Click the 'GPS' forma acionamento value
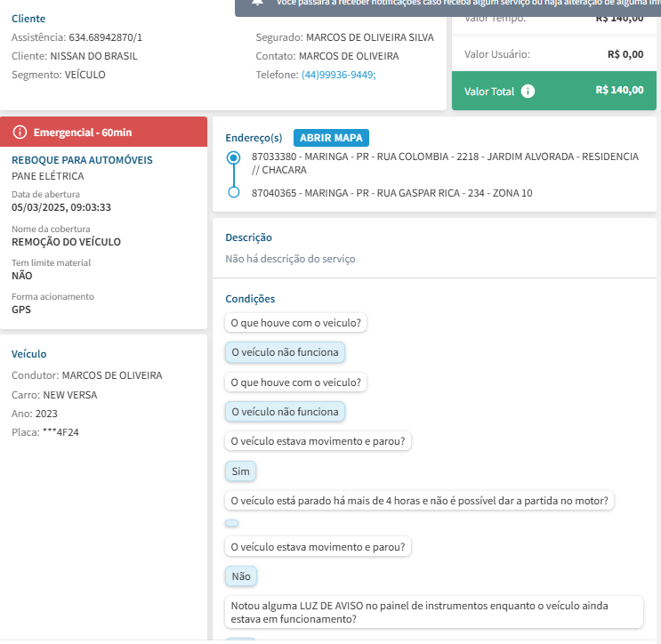 click(x=21, y=310)
